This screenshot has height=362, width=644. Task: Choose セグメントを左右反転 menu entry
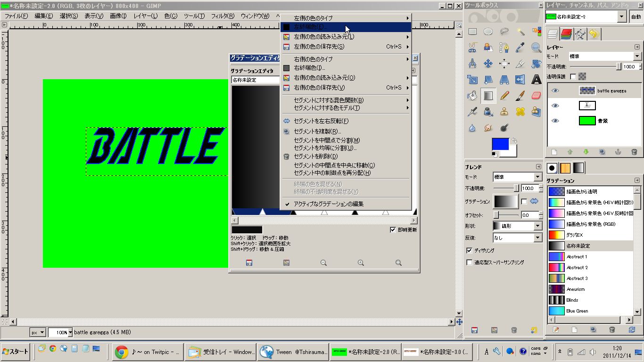[346, 121]
